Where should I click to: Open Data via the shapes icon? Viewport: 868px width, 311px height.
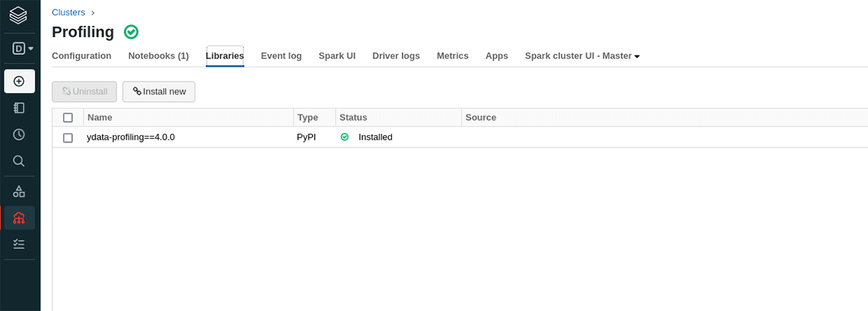pyautogui.click(x=20, y=192)
